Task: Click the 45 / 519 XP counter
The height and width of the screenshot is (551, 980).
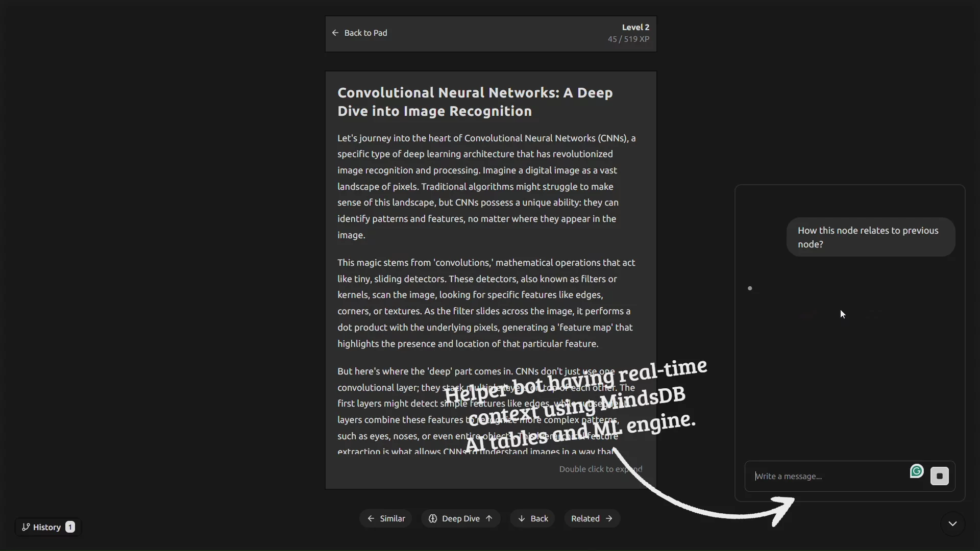Action: coord(628,39)
